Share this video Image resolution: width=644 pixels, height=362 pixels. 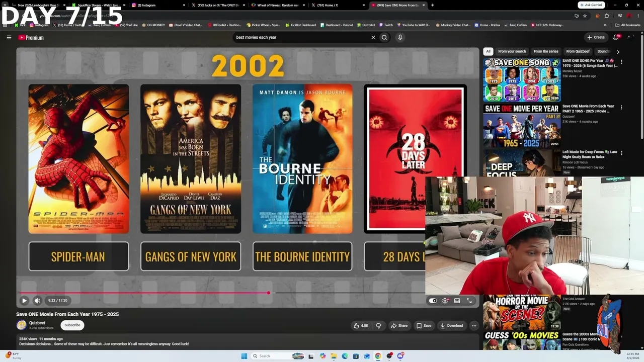coord(399,325)
